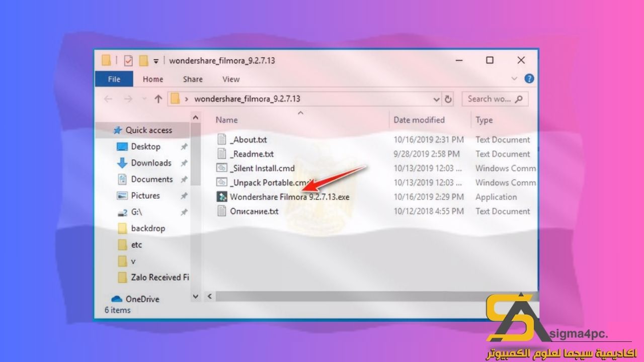Click the 9/28/2019 2:58 PM date cell
The image size is (644, 362).
427,154
